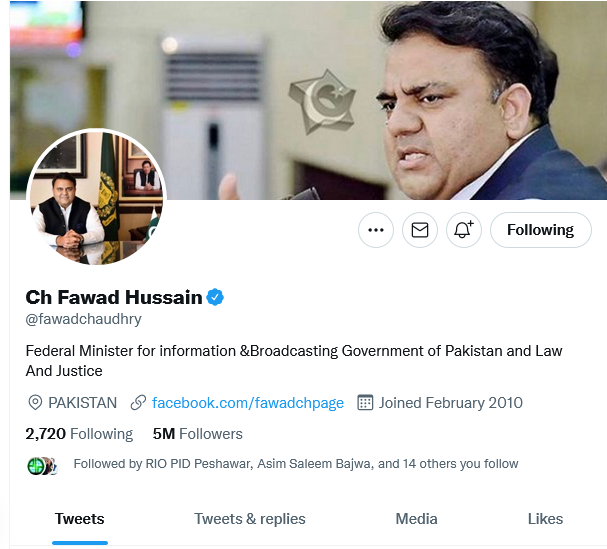Go to the Likes tab

[545, 519]
